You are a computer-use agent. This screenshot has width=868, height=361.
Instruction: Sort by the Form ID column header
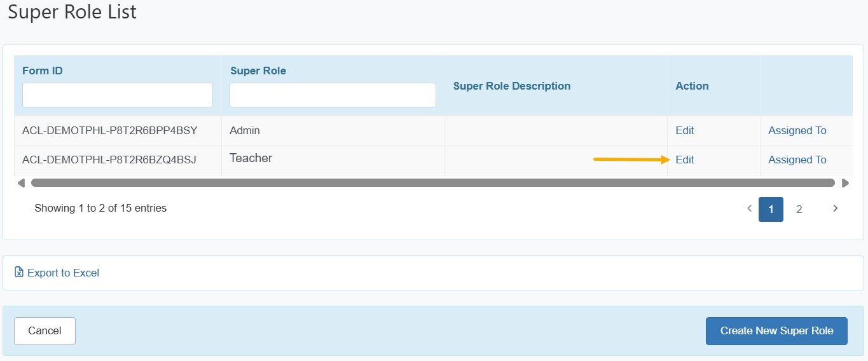pyautogui.click(x=43, y=71)
